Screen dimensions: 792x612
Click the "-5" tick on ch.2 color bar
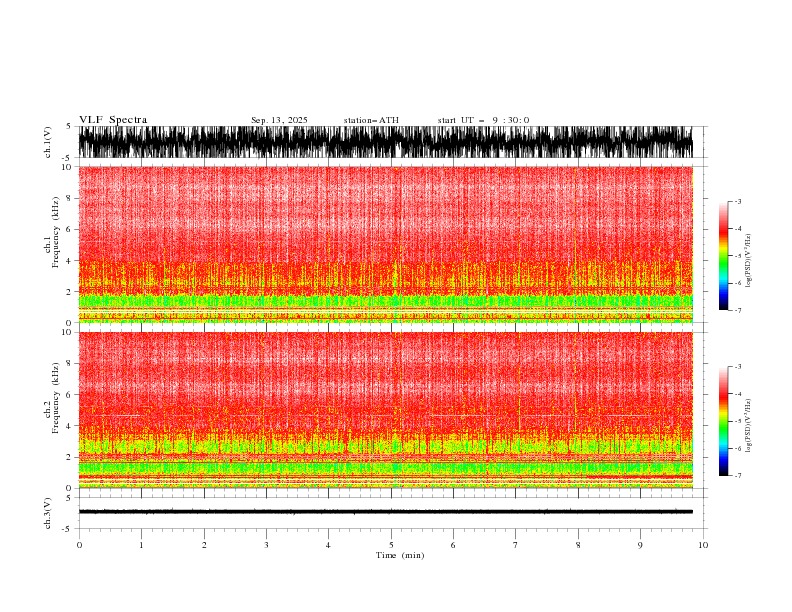pos(738,421)
